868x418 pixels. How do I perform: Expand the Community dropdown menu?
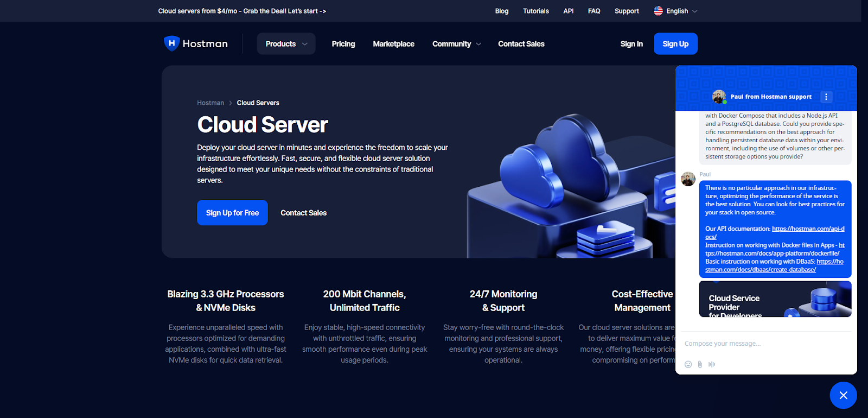[x=457, y=44]
